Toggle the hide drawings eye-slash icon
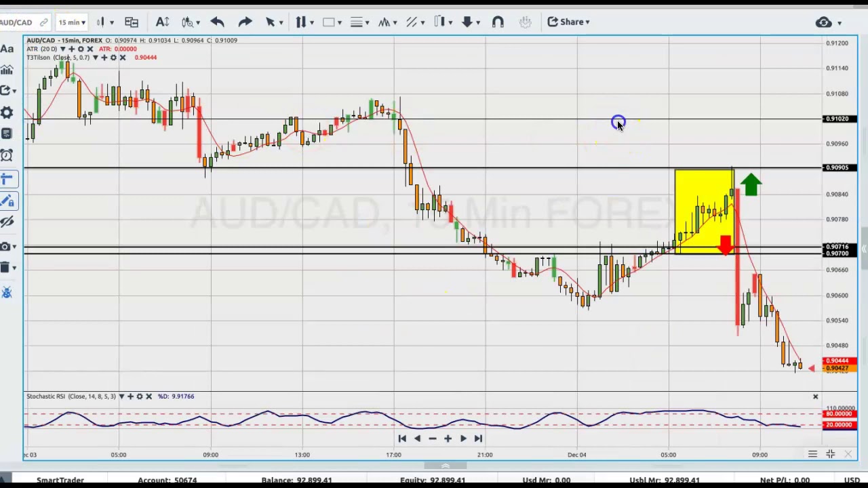Screen dimensions: 868x488 pyautogui.click(x=7, y=222)
